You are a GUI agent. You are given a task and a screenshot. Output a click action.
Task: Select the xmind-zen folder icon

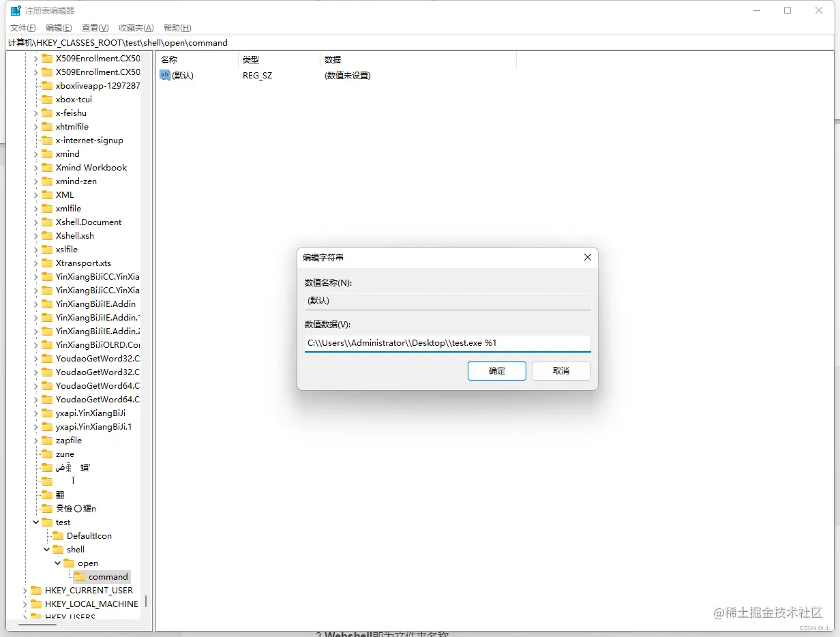(x=47, y=181)
